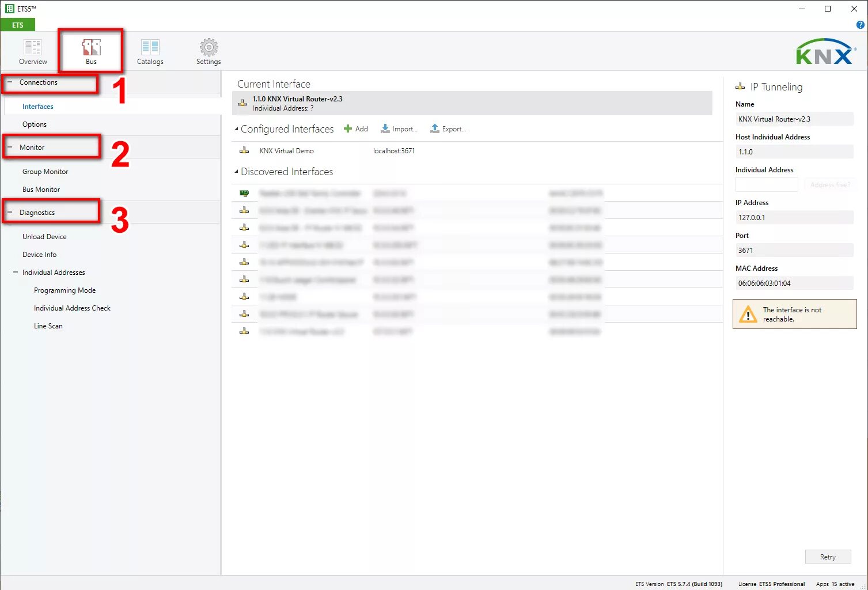Click the Export... button

(448, 128)
